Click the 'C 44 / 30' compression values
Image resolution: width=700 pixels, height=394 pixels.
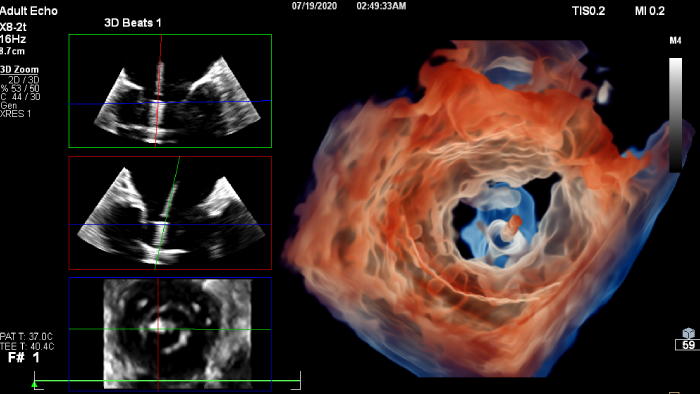point(20,96)
